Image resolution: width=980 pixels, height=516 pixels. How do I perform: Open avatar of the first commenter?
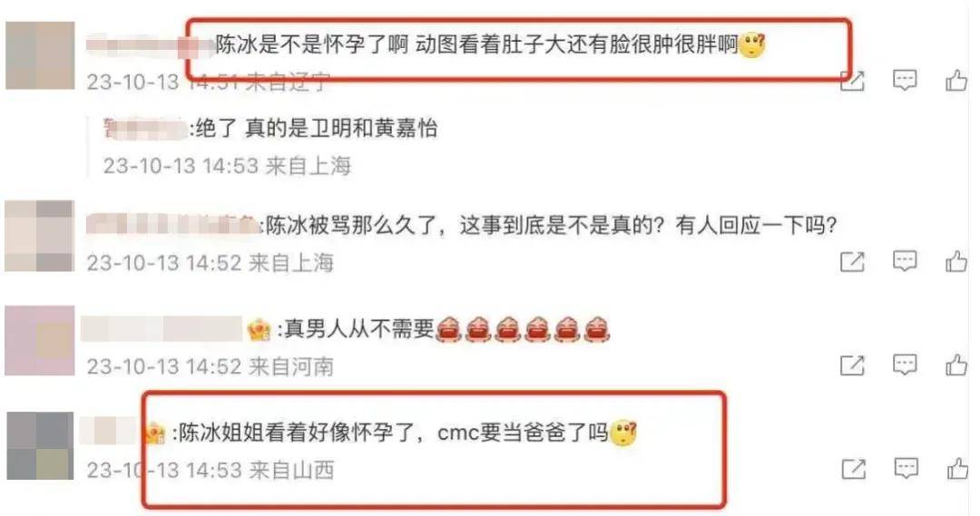point(40,55)
